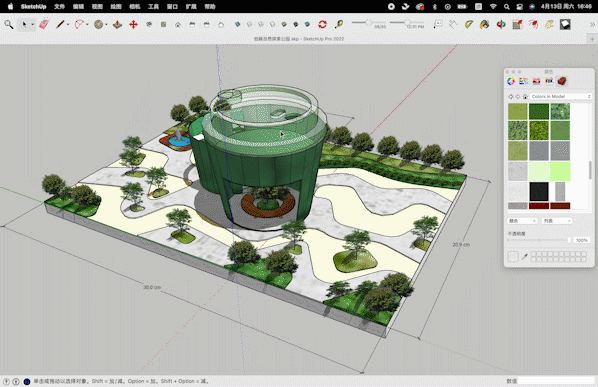This screenshot has width=598, height=387.
Task: Choose the Protractor tool
Action: pos(469,24)
